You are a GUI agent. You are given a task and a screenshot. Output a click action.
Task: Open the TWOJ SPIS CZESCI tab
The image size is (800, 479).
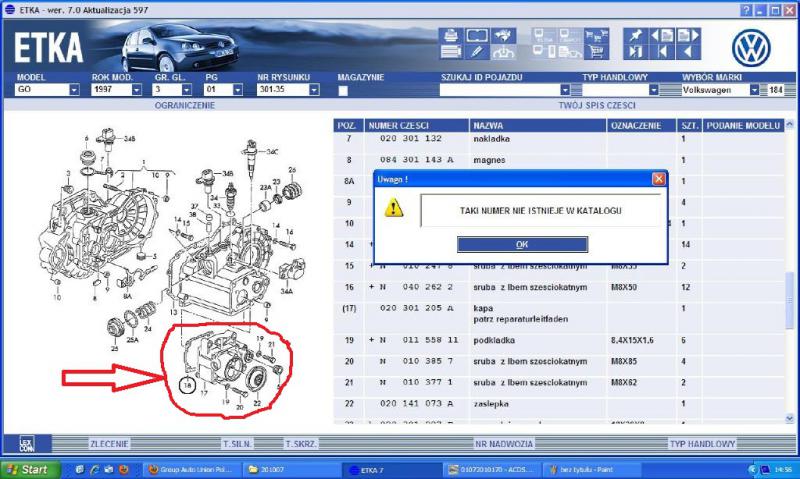(597, 106)
